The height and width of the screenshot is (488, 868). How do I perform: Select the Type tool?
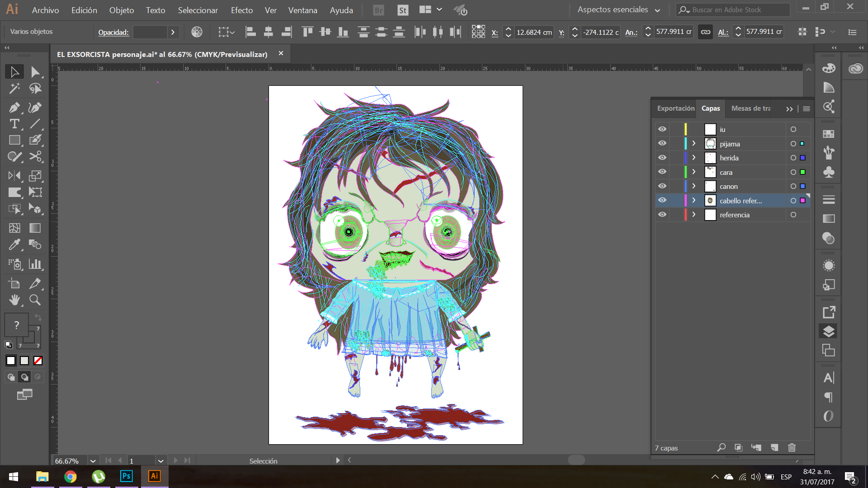click(14, 124)
